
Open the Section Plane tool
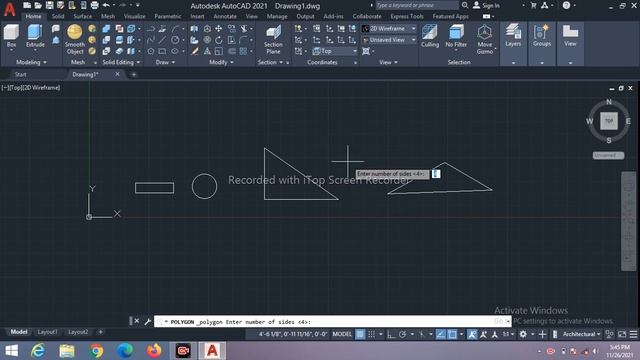click(x=273, y=39)
